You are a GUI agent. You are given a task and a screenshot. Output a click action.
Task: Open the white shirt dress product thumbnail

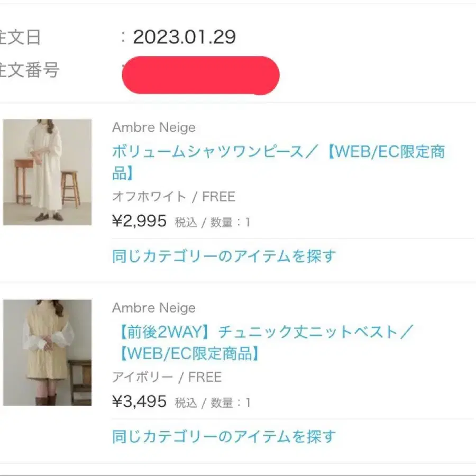pos(47,172)
